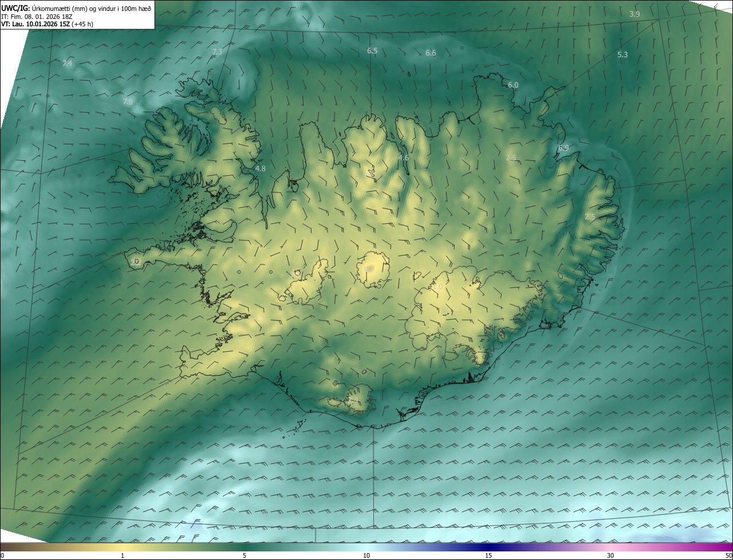Screen dimensions: 733x560
Task: Select the '6.5' label on the map
Action: [372, 50]
